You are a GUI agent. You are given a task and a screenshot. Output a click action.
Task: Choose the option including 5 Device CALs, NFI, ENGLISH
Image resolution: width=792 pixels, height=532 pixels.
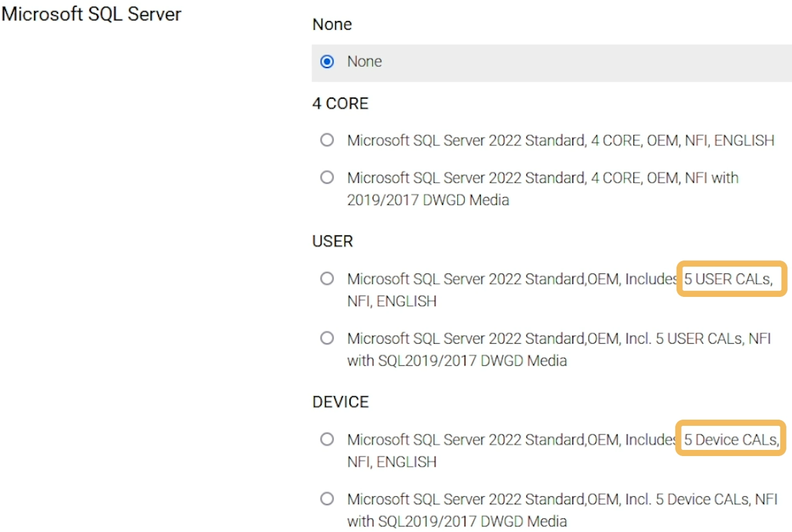click(327, 439)
